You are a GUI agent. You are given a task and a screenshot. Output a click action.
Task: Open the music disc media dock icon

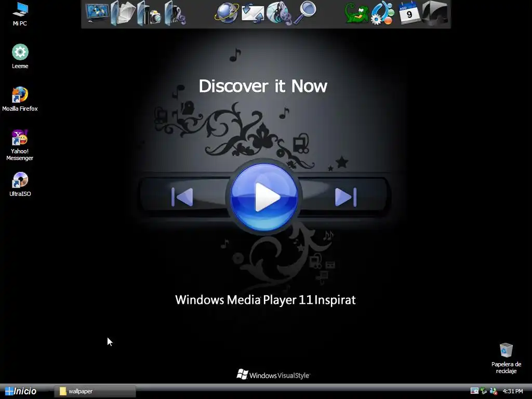click(x=279, y=14)
